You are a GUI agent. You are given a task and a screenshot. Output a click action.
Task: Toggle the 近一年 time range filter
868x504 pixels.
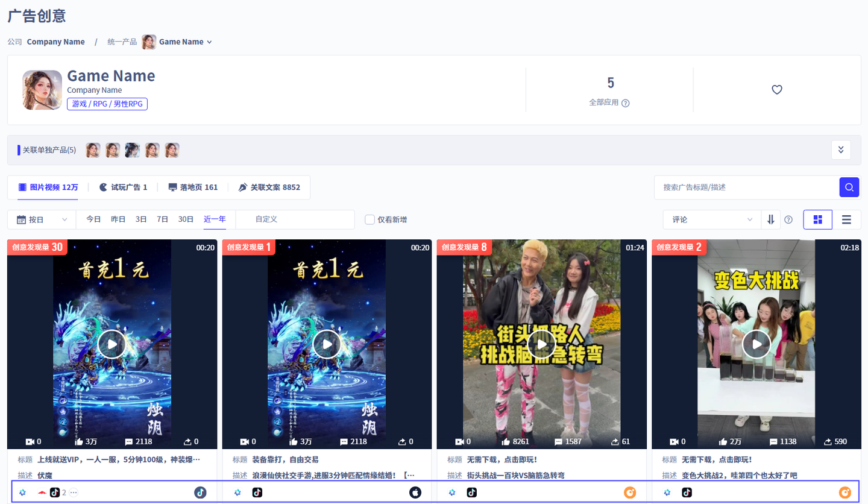(215, 219)
